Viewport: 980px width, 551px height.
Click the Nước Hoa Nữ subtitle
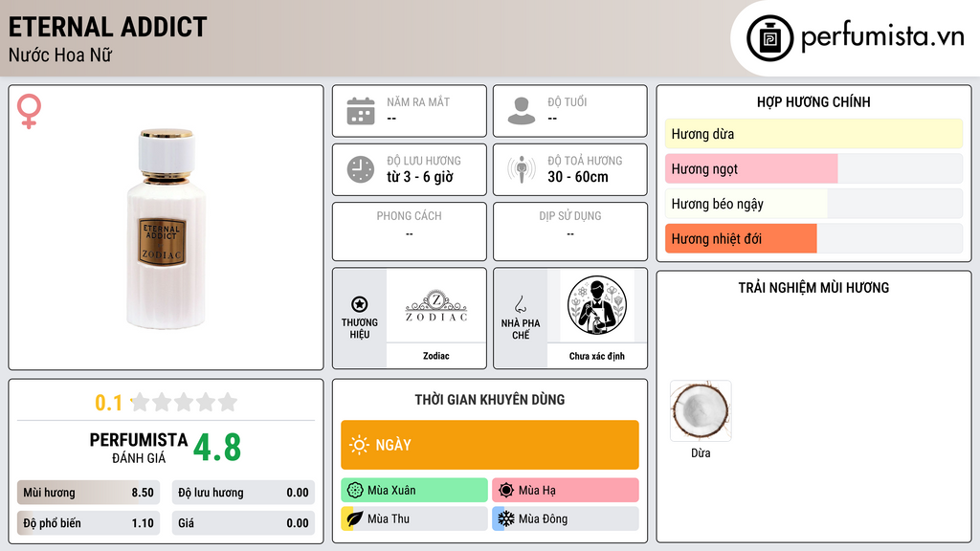click(60, 55)
